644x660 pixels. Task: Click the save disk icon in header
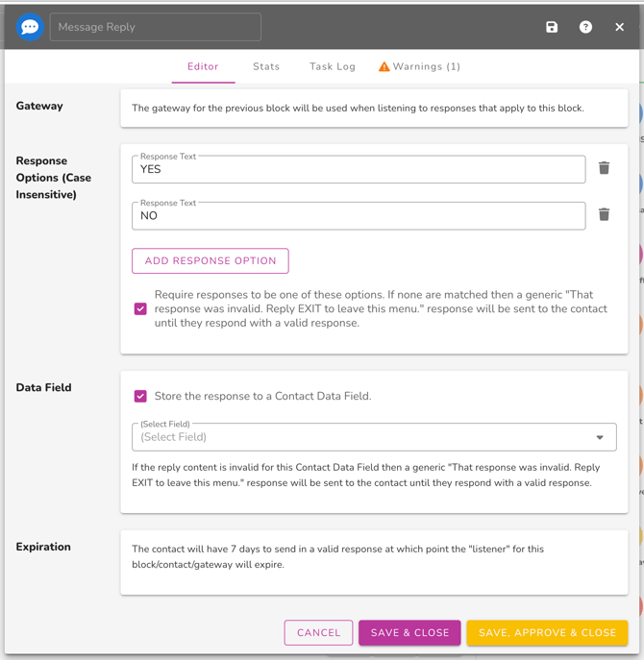click(x=552, y=27)
